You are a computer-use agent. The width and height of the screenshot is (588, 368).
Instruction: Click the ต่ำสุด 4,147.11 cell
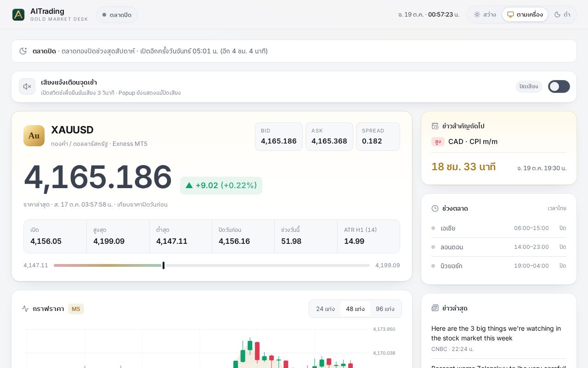pyautogui.click(x=181, y=236)
